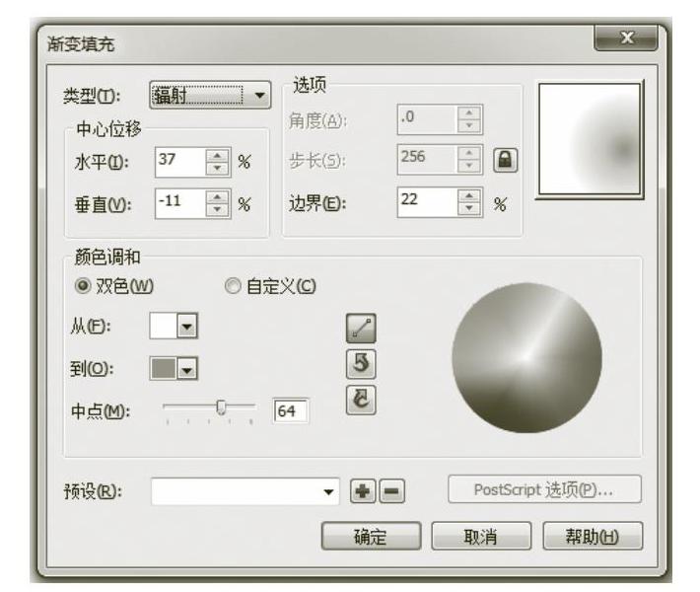The width and height of the screenshot is (700, 592).
Task: Remove preset with minus button
Action: [392, 491]
